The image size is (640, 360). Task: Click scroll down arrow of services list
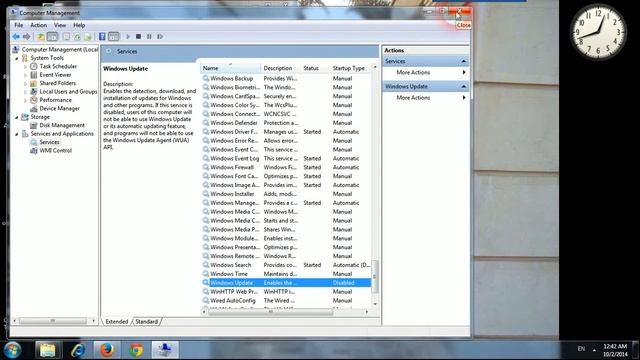(x=375, y=304)
